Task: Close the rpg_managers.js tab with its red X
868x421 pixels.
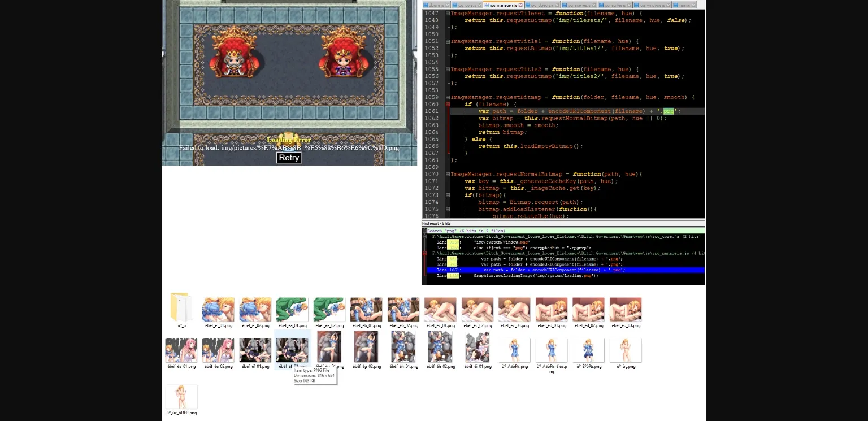Action: pyautogui.click(x=521, y=5)
